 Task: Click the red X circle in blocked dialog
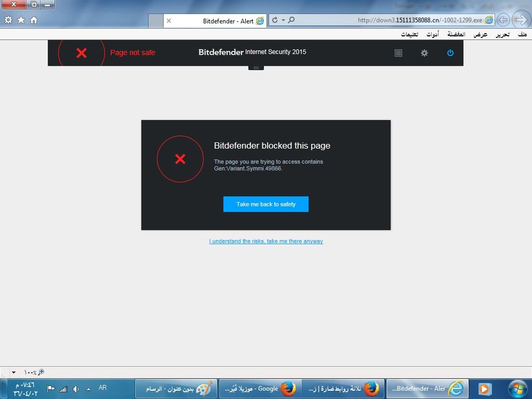pos(180,159)
